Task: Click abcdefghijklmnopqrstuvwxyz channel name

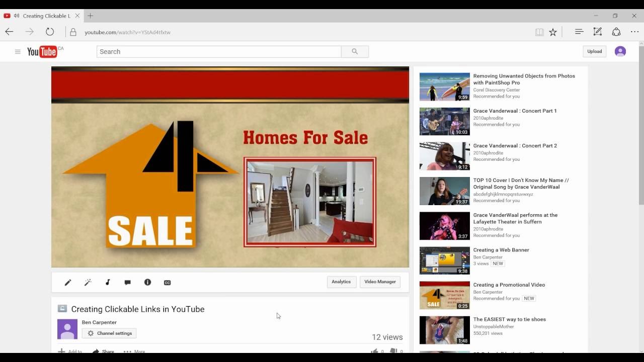Action: [503, 194]
